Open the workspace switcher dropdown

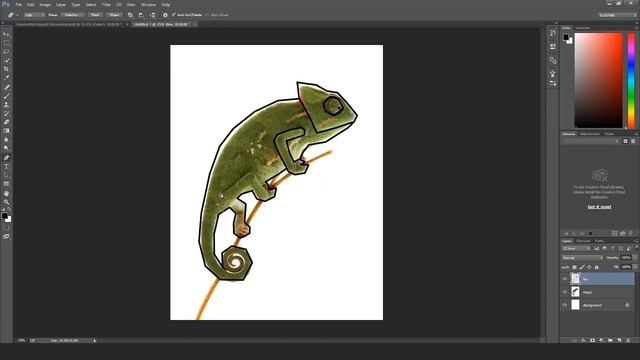(618, 15)
